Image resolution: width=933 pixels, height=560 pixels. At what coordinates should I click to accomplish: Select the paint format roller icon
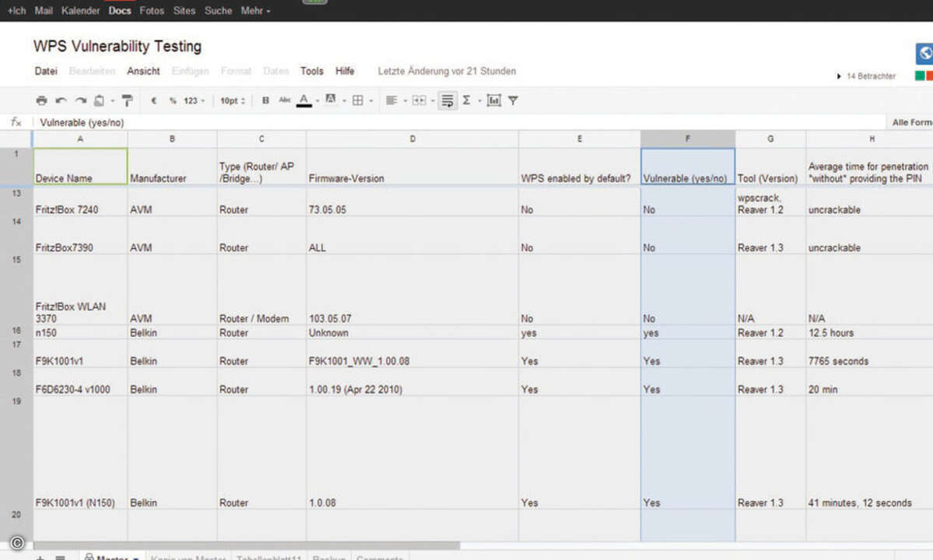(127, 101)
